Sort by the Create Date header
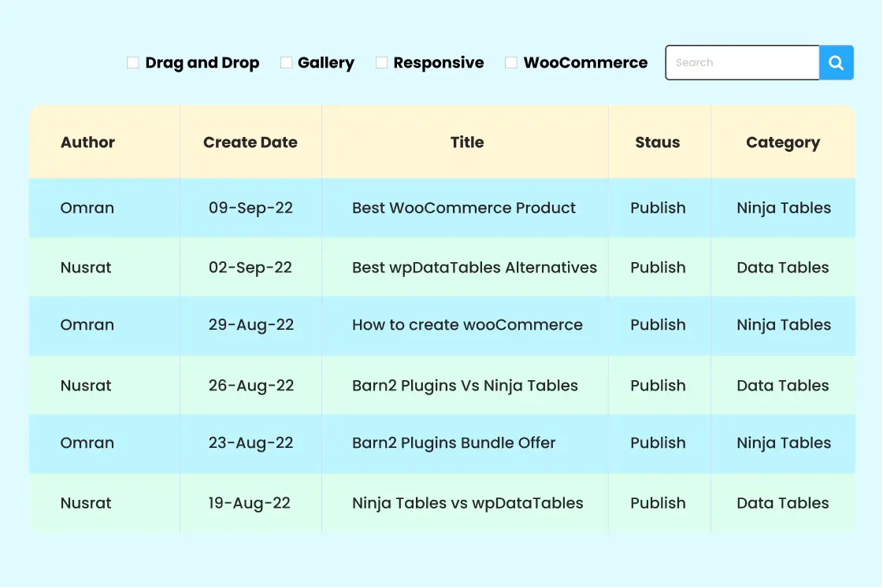The height and width of the screenshot is (588, 883). point(250,142)
